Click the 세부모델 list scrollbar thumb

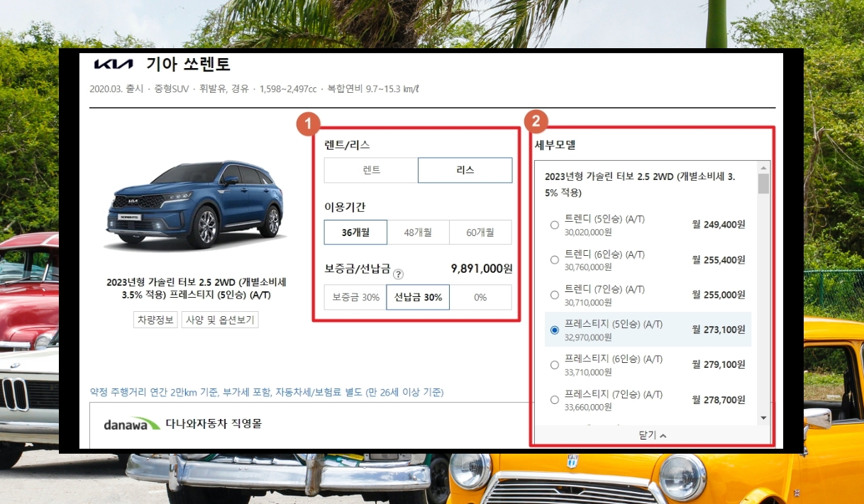(x=763, y=183)
